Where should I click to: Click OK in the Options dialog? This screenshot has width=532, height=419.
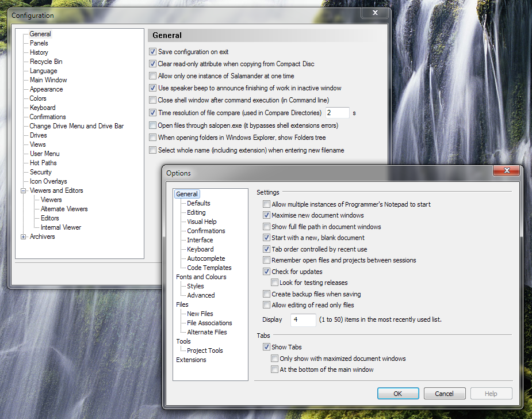(x=398, y=394)
